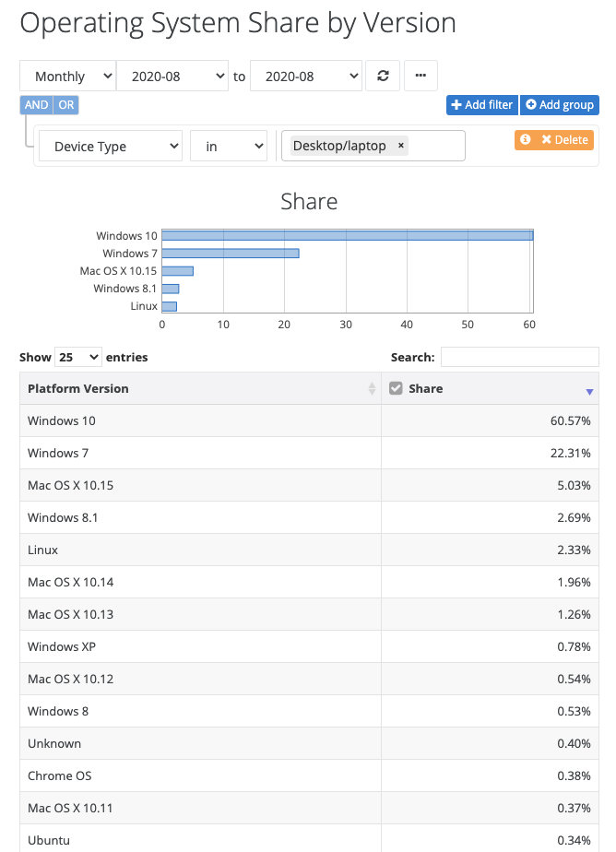Click the Delete filter button

point(565,139)
